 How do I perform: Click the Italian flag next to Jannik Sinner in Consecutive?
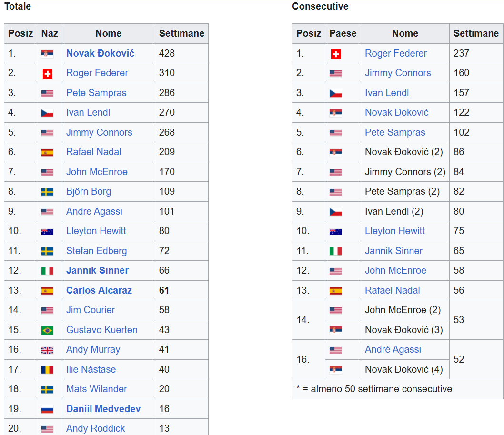335,251
